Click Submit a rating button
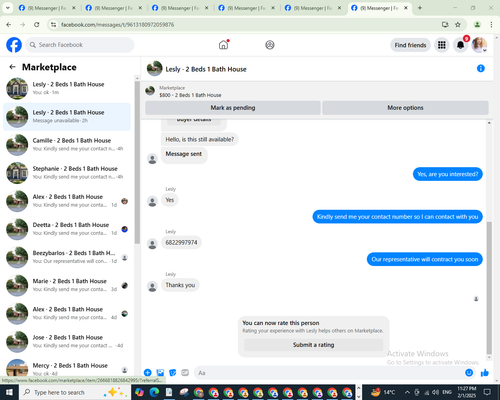 pyautogui.click(x=313, y=345)
